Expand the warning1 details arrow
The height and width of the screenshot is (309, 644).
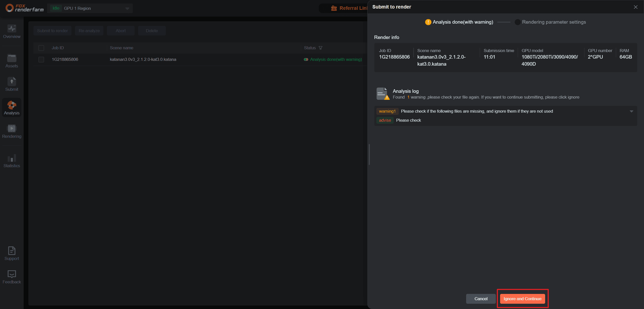(x=631, y=111)
